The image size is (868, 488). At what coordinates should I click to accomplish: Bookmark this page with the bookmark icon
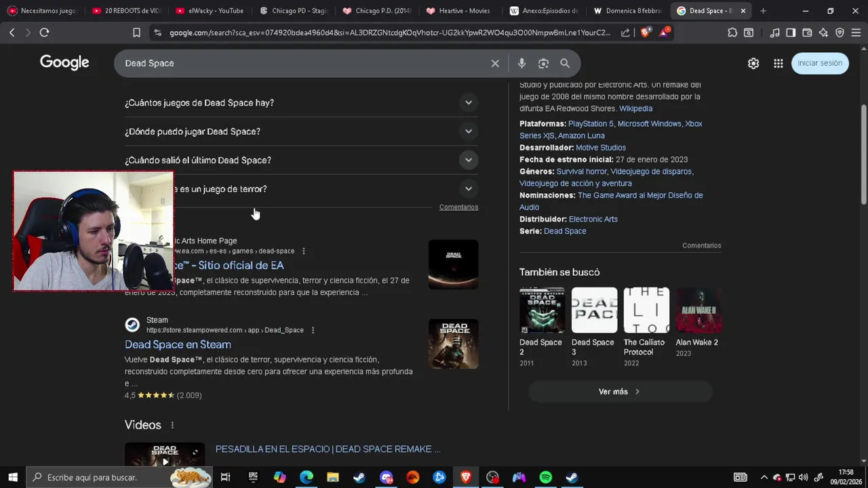(136, 33)
